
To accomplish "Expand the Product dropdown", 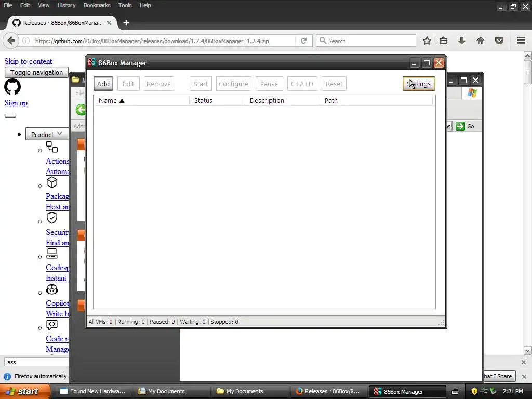I will pyautogui.click(x=47, y=135).
